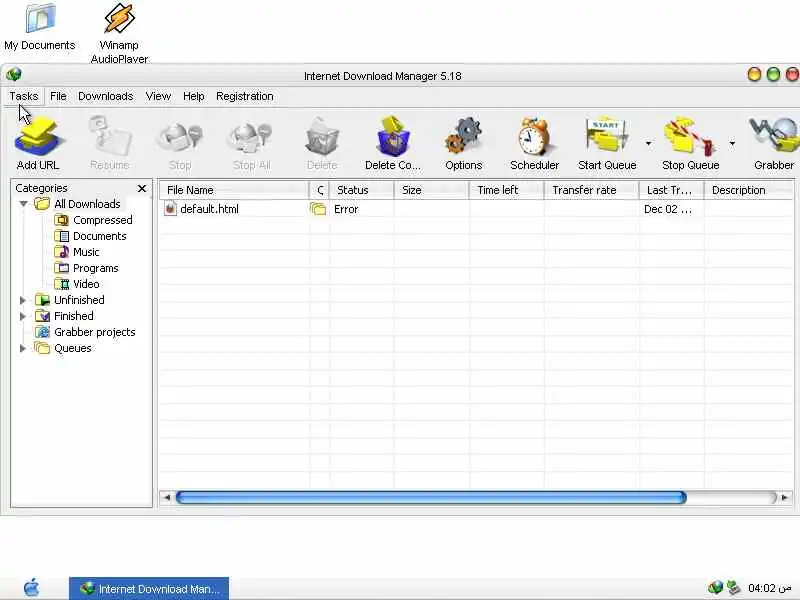
Task: Click the Apple start icon on taskbar
Action: (32, 587)
